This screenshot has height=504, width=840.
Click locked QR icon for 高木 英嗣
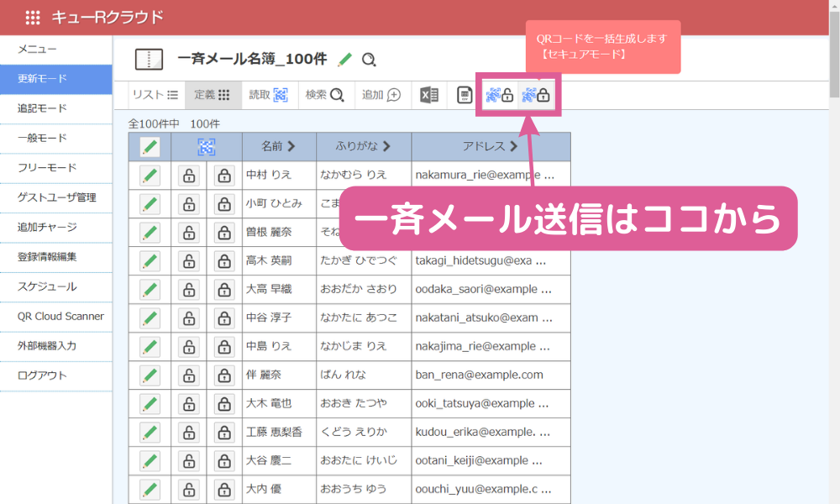[224, 261]
